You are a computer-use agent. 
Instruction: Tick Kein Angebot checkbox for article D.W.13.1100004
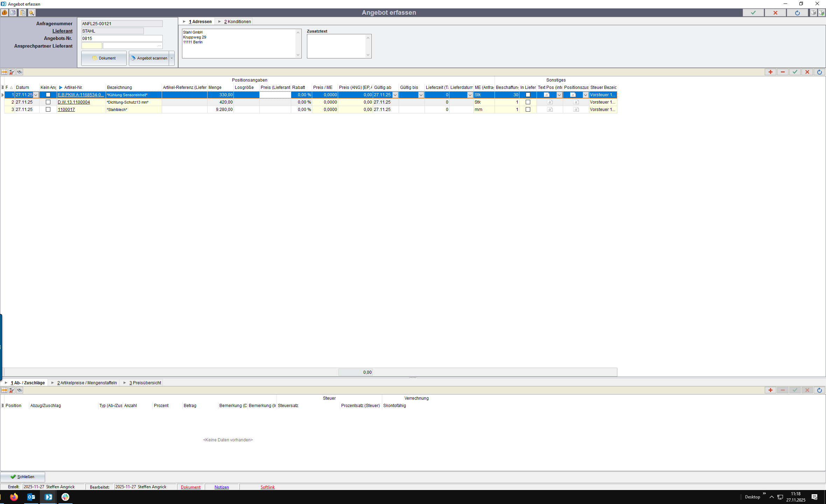pos(48,102)
